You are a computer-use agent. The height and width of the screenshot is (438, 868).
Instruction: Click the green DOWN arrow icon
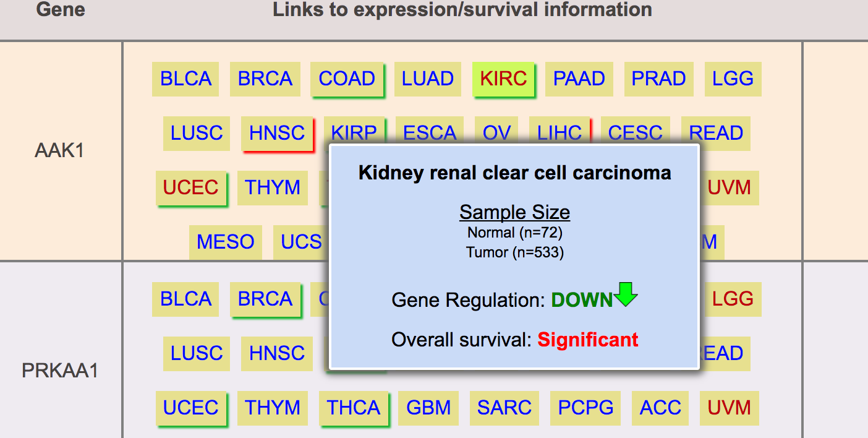click(626, 294)
